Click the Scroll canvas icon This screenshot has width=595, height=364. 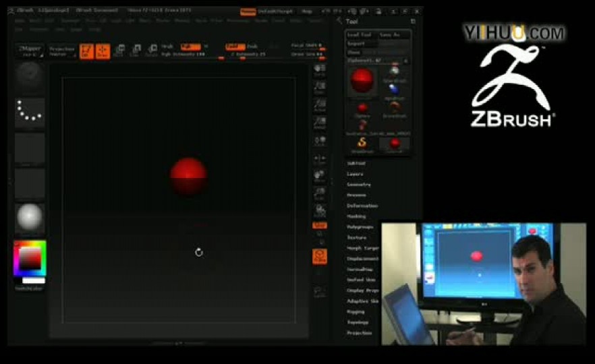[x=320, y=71]
